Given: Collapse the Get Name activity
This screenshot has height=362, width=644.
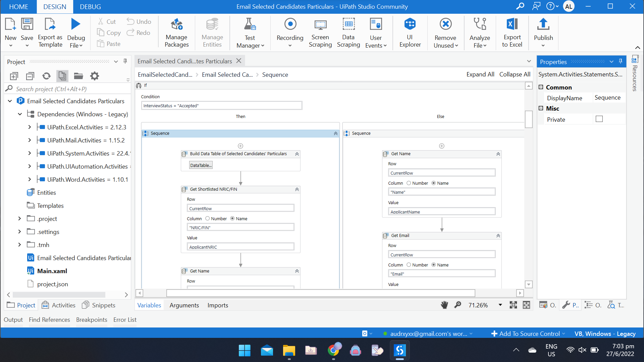Looking at the screenshot, I should (x=297, y=271).
